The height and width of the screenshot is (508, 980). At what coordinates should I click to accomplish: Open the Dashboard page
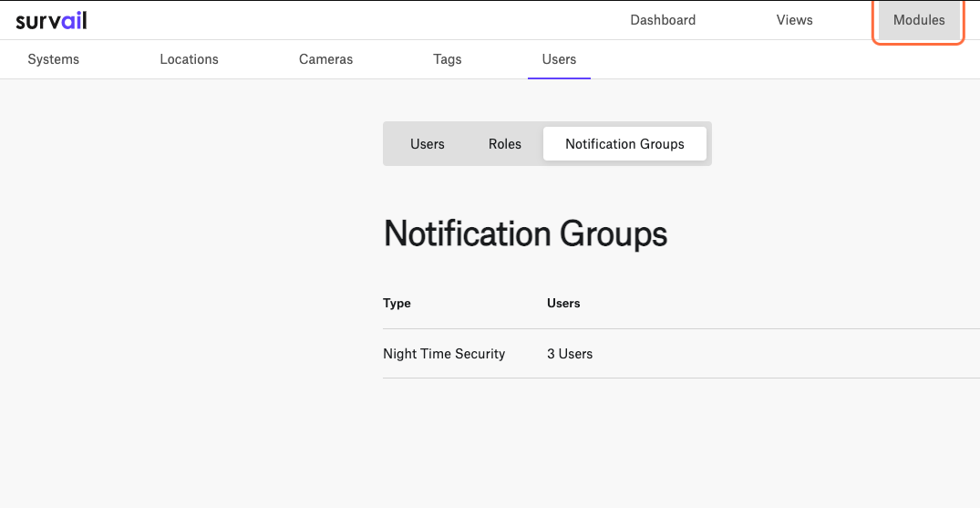[x=663, y=20]
